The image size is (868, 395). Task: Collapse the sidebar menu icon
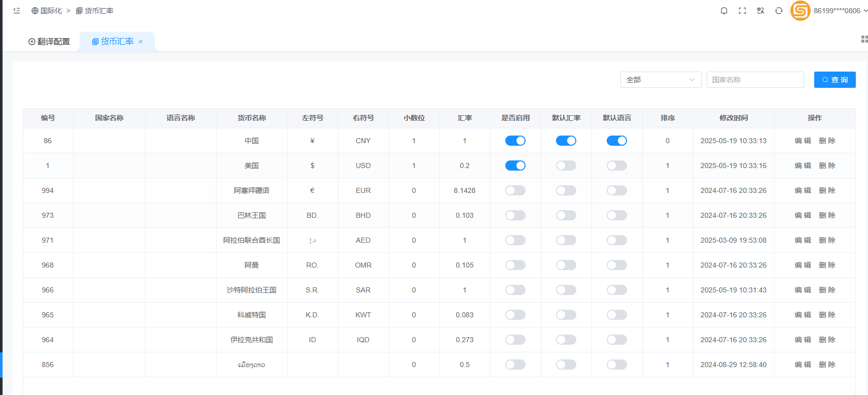[17, 11]
